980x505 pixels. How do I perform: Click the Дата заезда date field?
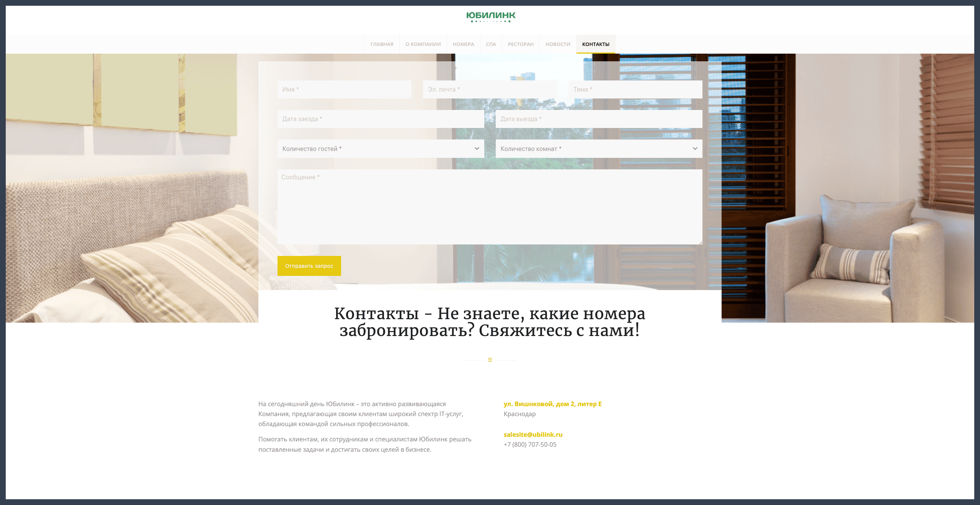pos(381,119)
